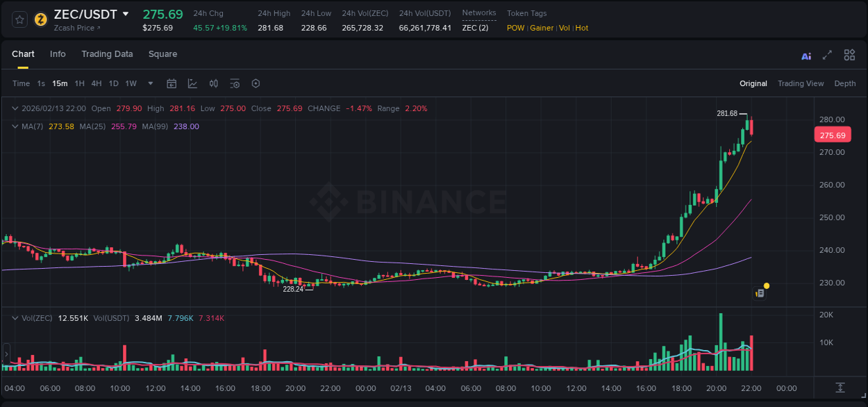
Task: Open the Trading View chart tab
Action: click(801, 83)
